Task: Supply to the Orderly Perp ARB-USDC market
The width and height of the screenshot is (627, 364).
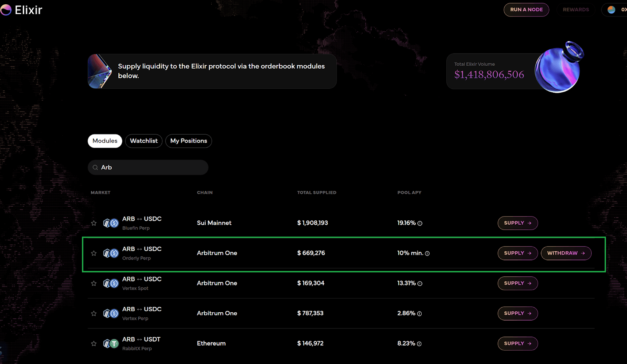Action: click(518, 253)
